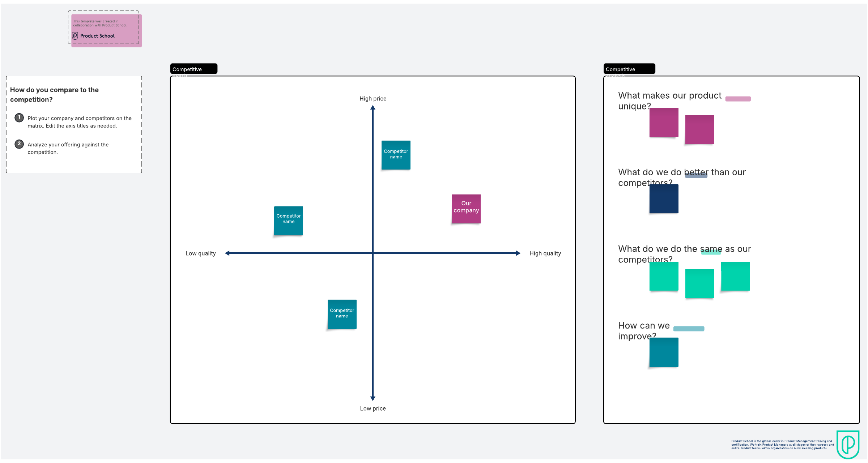868x463 pixels.
Task: Click the pink highlight bar beside "unique?"
Action: (x=738, y=99)
